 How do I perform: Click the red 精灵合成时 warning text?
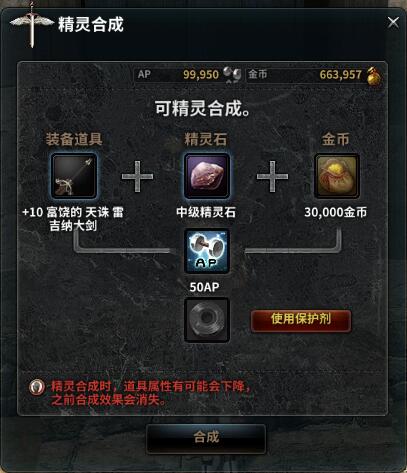150,393
